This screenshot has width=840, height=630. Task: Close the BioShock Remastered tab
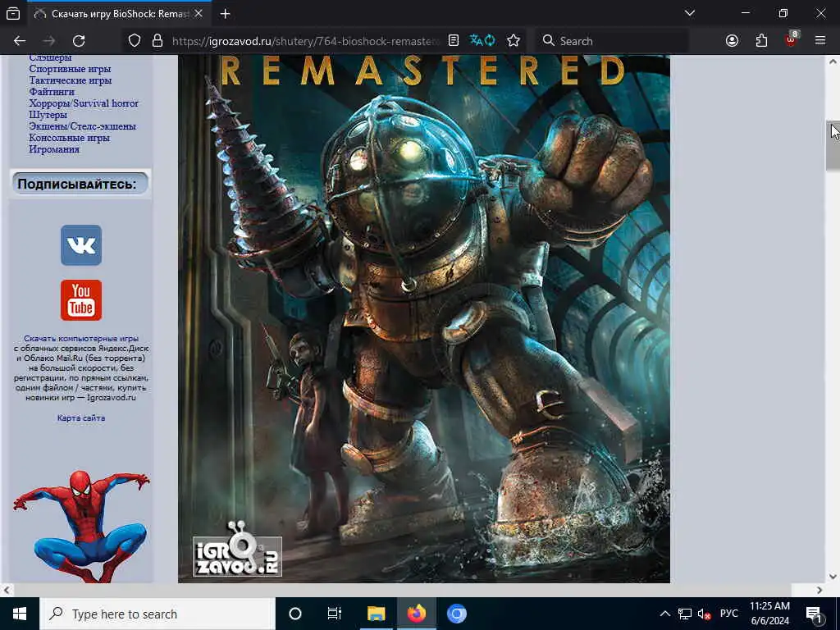[199, 14]
